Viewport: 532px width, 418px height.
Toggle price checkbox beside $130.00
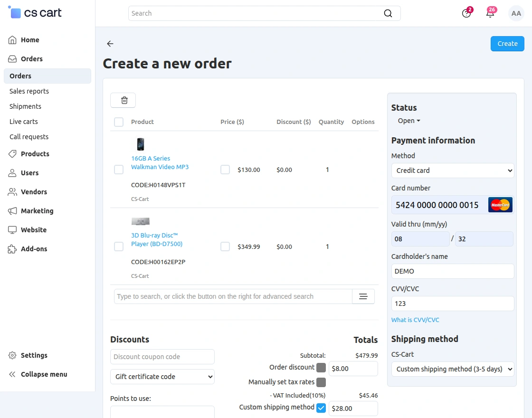coord(225,170)
